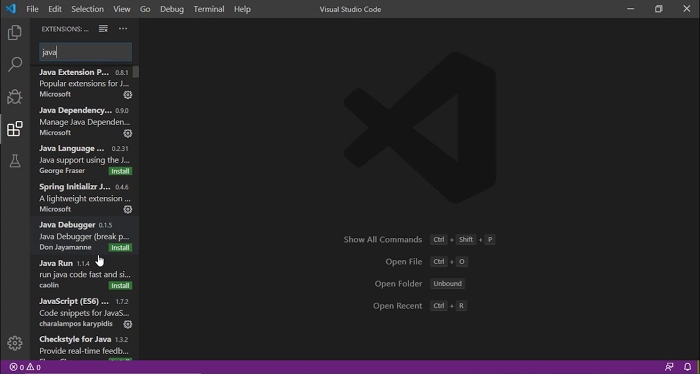Screen dimensions: 700x374
Task: Select the Extensions view icon
Action: [x=15, y=129]
